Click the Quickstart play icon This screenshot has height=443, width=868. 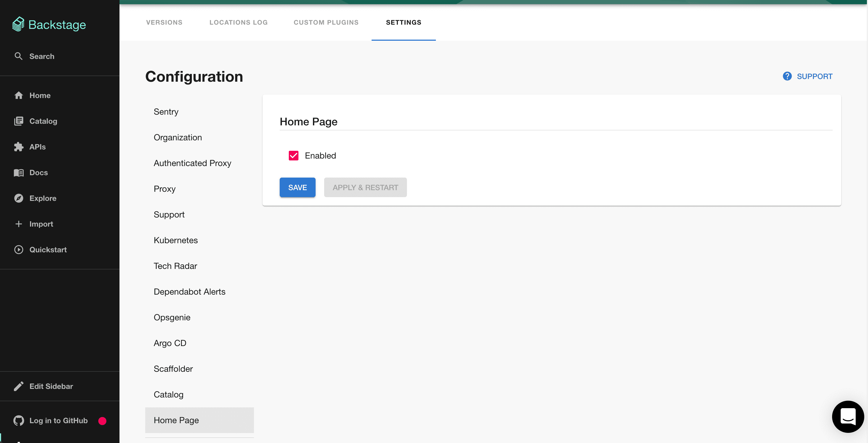click(x=18, y=250)
